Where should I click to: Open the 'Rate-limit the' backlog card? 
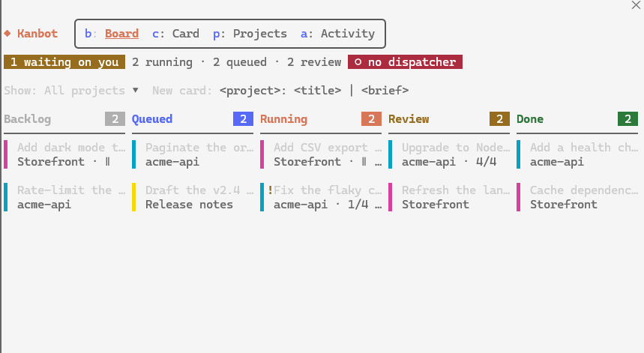point(64,197)
